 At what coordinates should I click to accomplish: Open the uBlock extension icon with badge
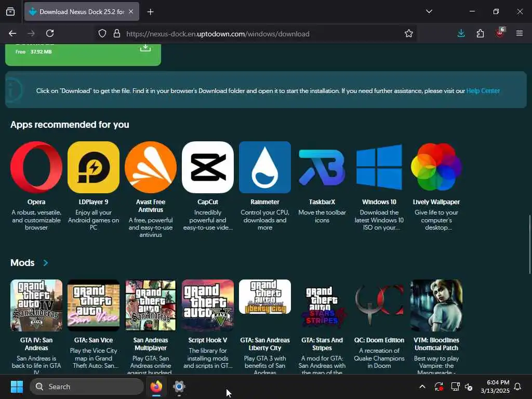(x=500, y=33)
